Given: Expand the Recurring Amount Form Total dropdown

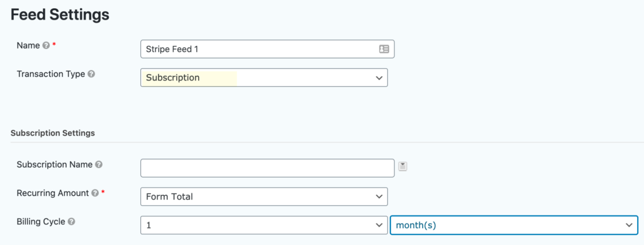Looking at the screenshot, I should tap(264, 197).
